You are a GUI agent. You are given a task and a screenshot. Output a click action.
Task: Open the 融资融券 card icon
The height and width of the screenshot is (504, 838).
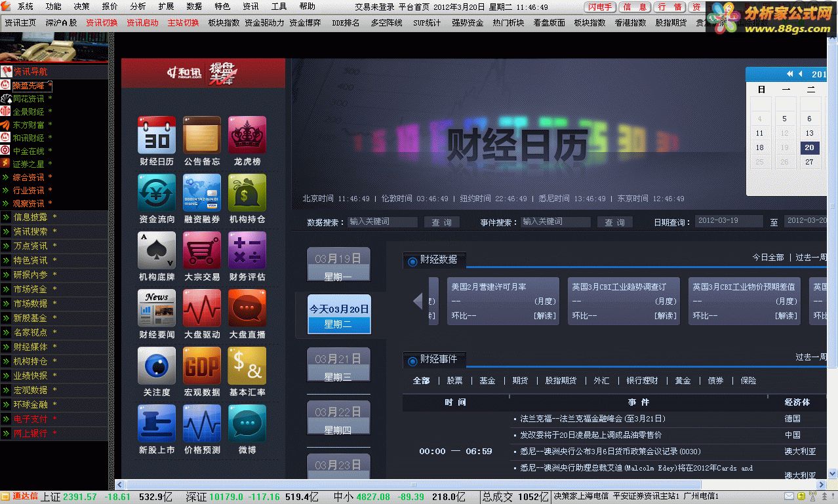click(202, 193)
